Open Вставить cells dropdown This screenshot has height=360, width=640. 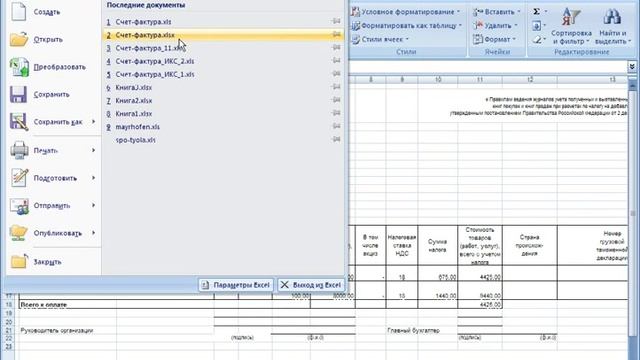497,12
